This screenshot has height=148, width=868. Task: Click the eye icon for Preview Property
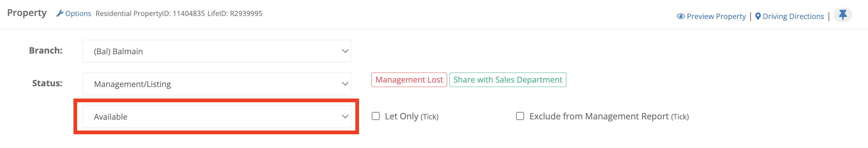(680, 16)
